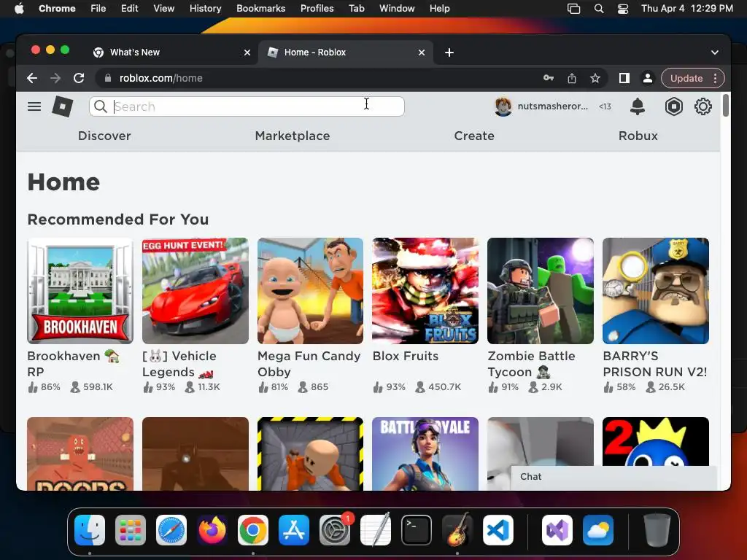Open the Create link
This screenshot has height=560, width=747.
coord(474,136)
